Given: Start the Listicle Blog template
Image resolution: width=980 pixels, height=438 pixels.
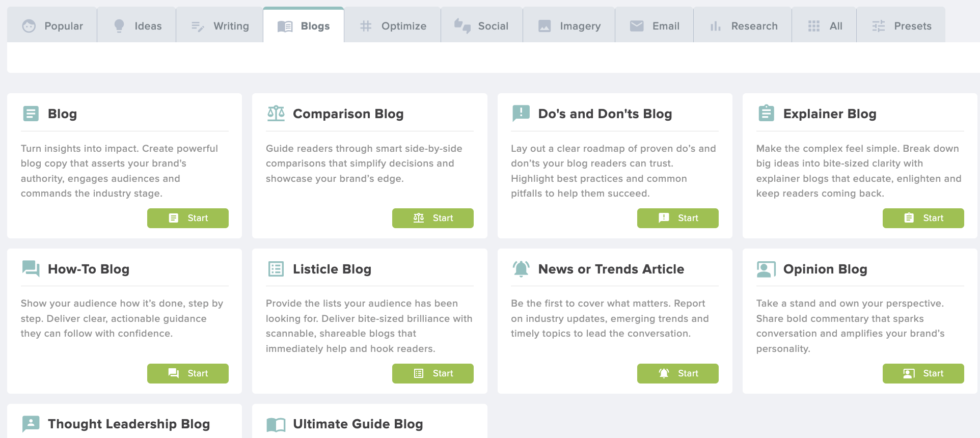Looking at the screenshot, I should pyautogui.click(x=433, y=373).
